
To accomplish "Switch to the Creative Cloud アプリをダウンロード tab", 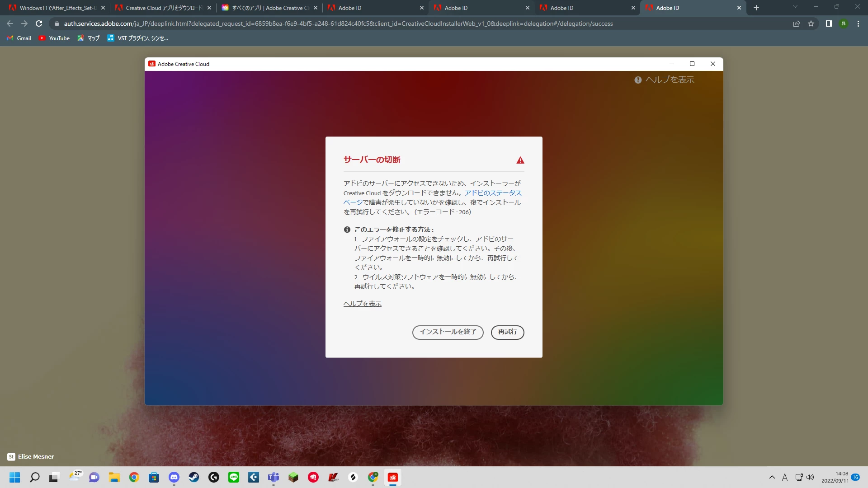I will pyautogui.click(x=163, y=8).
